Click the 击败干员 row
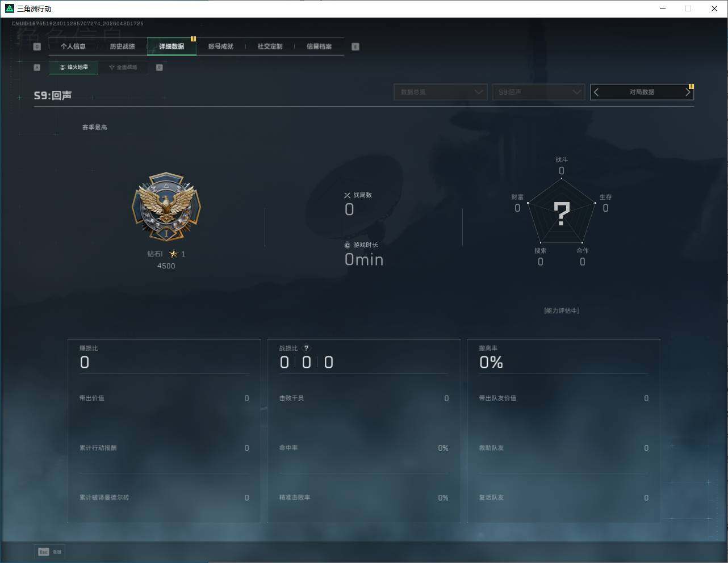 pyautogui.click(x=364, y=398)
